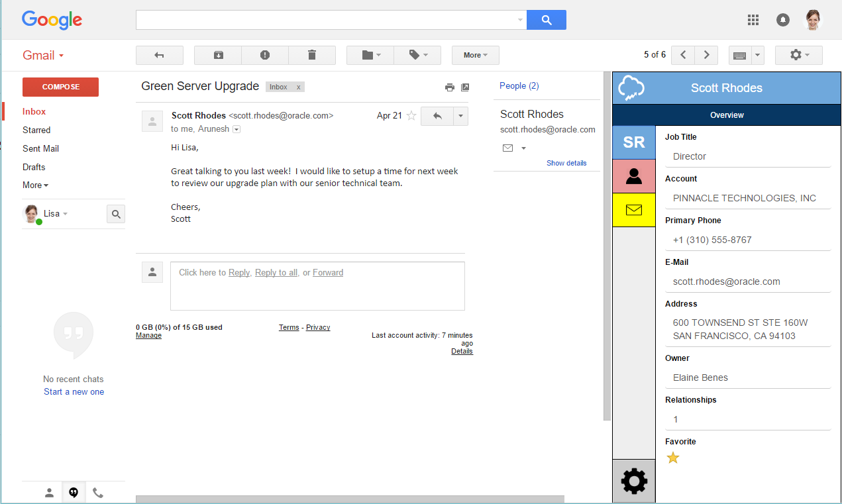The height and width of the screenshot is (504, 842).
Task: Click the People (2) heading
Action: pos(519,85)
